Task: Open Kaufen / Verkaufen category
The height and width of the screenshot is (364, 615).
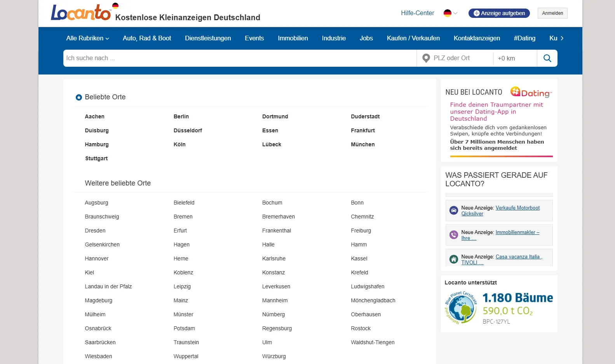Action: click(413, 38)
